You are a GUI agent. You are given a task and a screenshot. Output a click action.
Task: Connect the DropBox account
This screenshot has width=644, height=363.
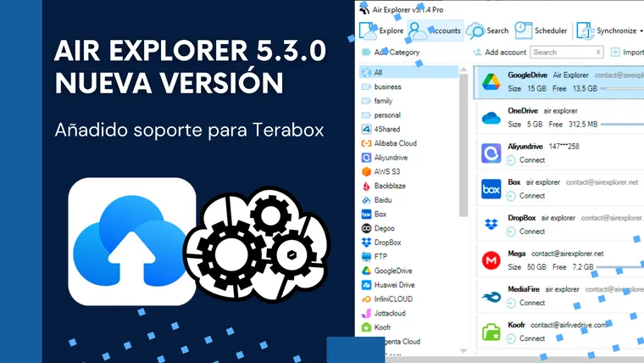tap(525, 232)
